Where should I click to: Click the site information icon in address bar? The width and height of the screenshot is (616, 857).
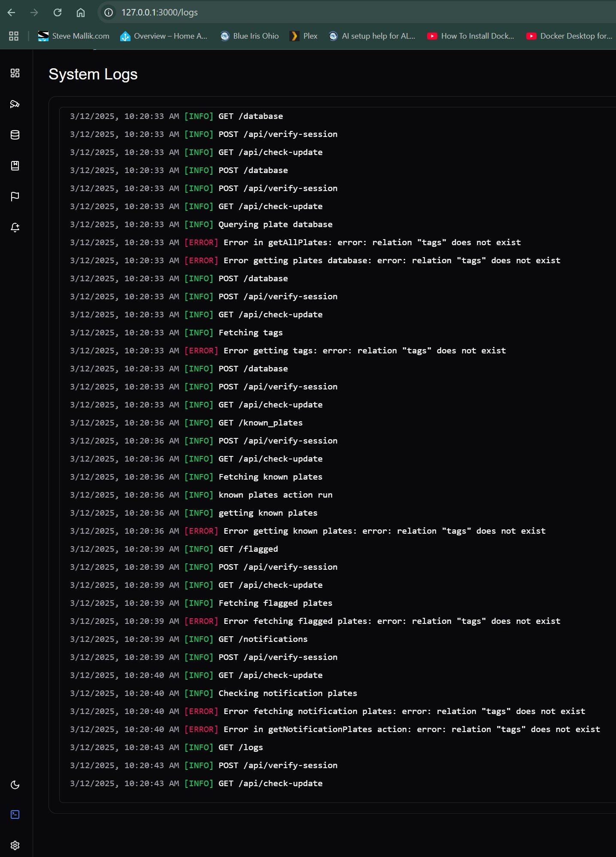(x=109, y=12)
